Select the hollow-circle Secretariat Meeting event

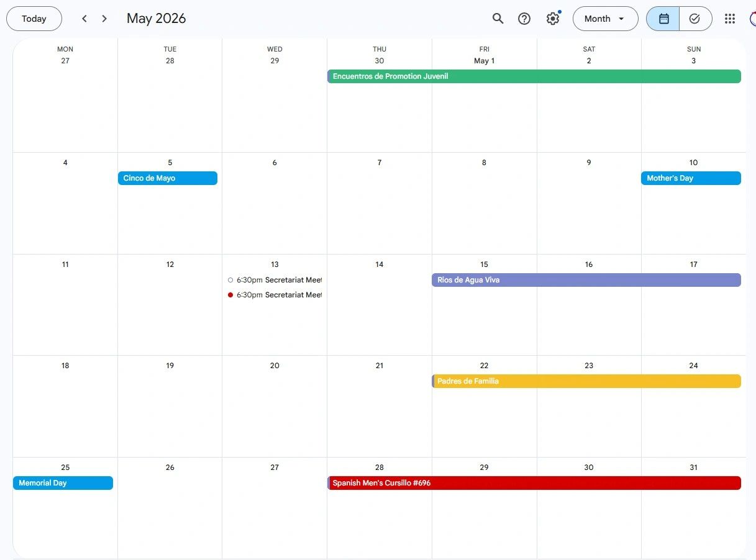[x=275, y=280]
